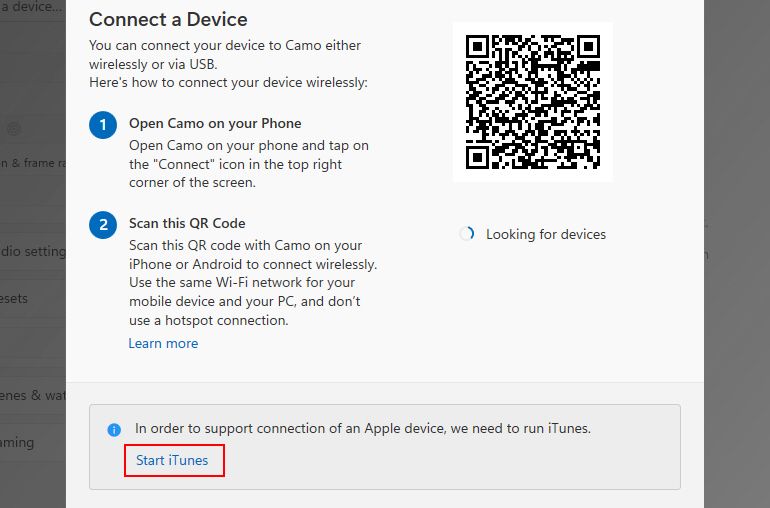Screen dimensions: 770x508
Task: Click the circular icon in the dimmed sidebar
Action: 13,128
